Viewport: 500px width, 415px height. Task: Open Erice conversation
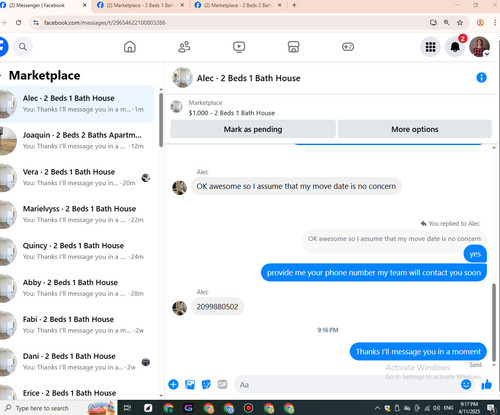coord(77,392)
